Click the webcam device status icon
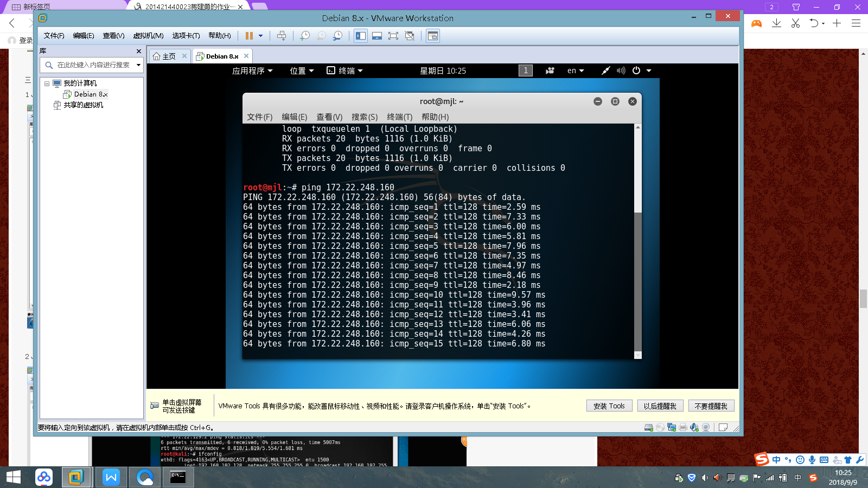The height and width of the screenshot is (488, 868). click(x=706, y=427)
